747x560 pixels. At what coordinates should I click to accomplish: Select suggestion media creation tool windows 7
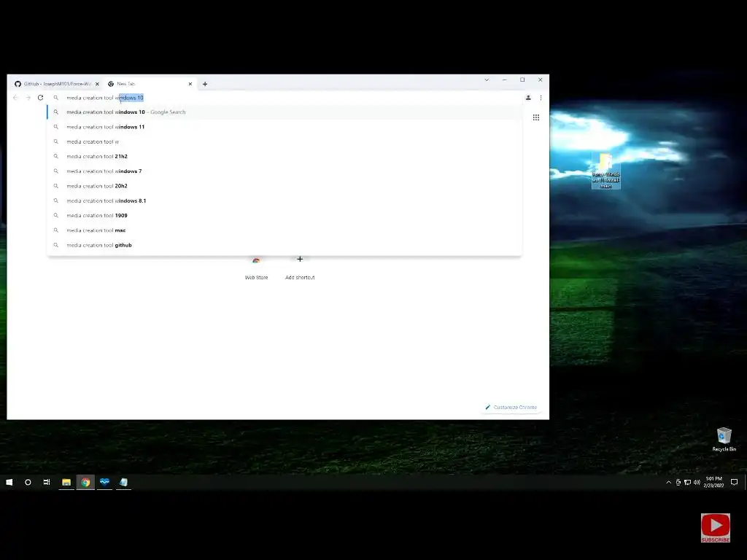pyautogui.click(x=285, y=171)
